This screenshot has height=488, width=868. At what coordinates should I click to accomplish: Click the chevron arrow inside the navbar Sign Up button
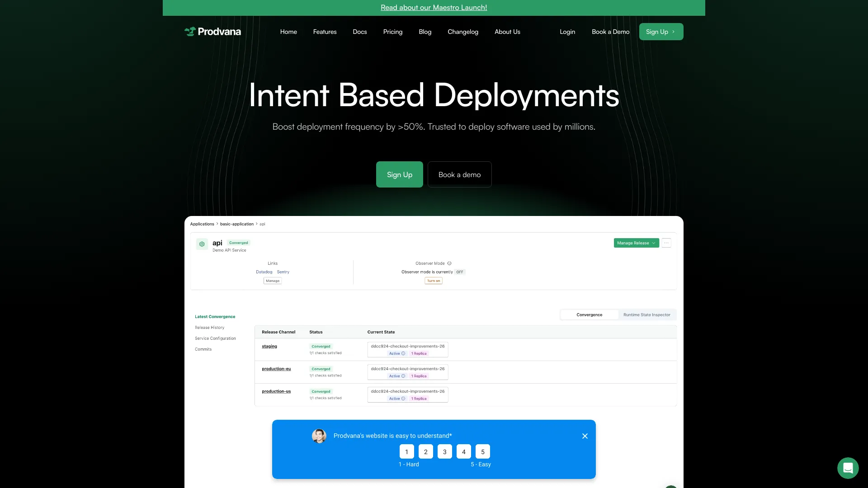click(672, 32)
